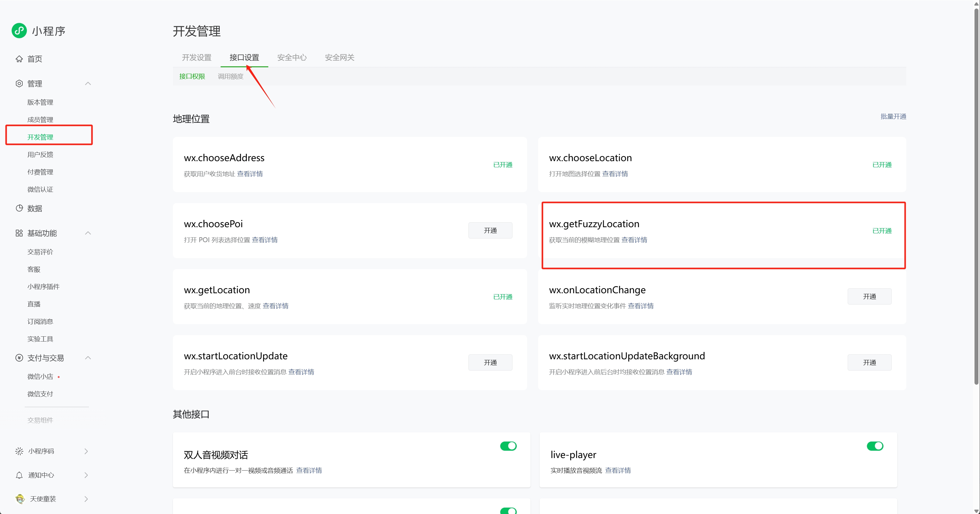Screen dimensions: 980x514
Task: Expand the 天使童装 account arrow
Action: click(86, 499)
